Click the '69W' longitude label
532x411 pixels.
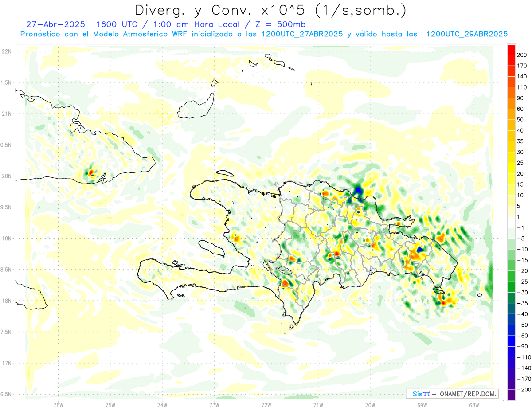(422, 405)
